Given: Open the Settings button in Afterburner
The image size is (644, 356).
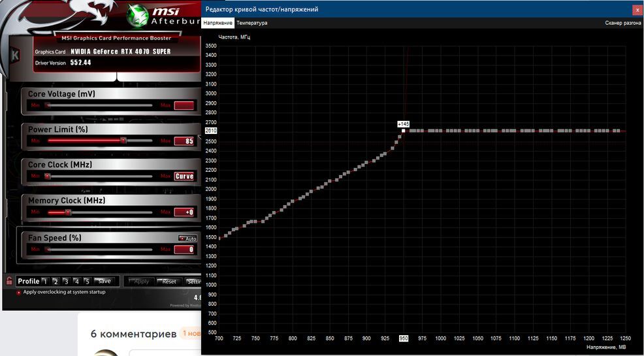Looking at the screenshot, I should [193, 282].
